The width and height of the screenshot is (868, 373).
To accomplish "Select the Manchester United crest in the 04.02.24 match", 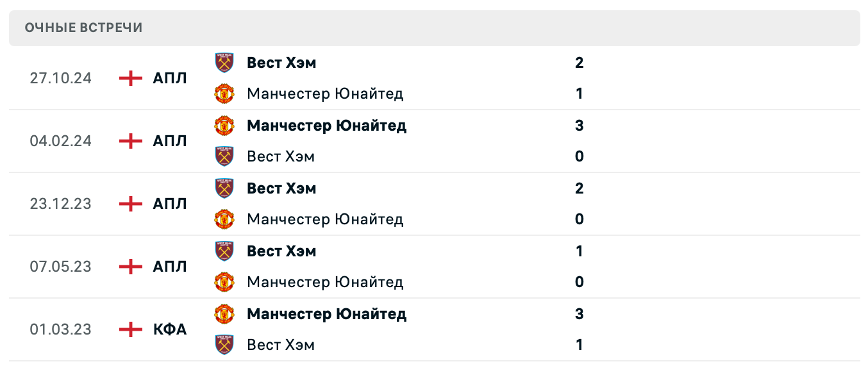I will [x=224, y=126].
